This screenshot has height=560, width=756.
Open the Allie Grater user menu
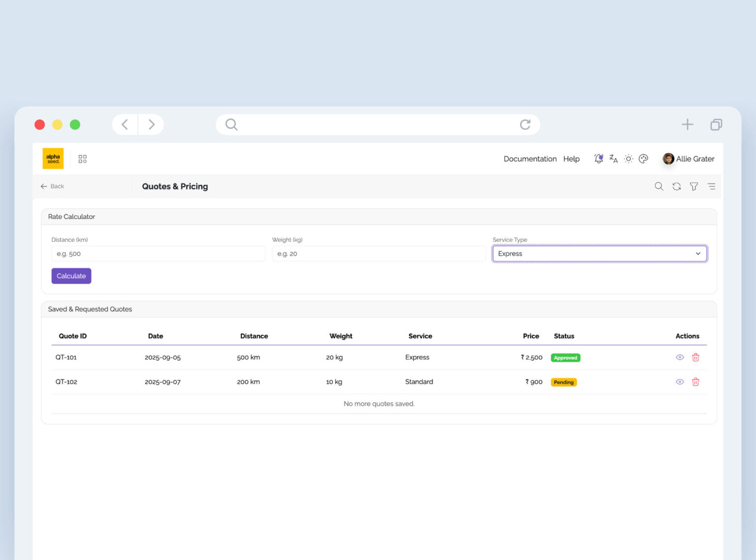point(688,159)
